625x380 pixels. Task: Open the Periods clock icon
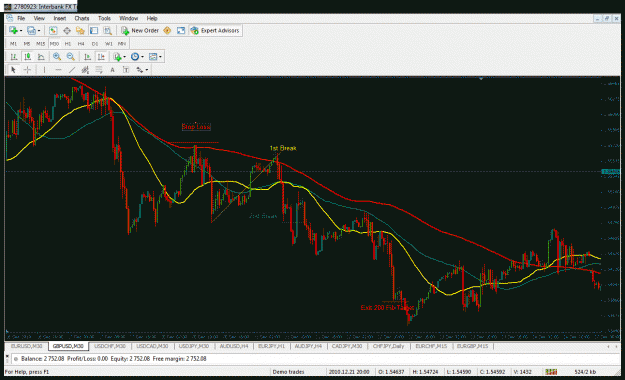tap(135, 57)
